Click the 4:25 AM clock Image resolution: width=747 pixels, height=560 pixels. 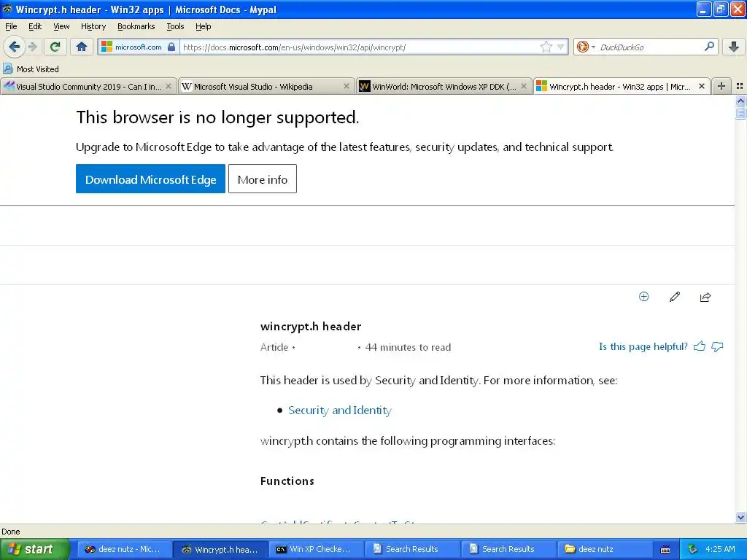point(720,549)
